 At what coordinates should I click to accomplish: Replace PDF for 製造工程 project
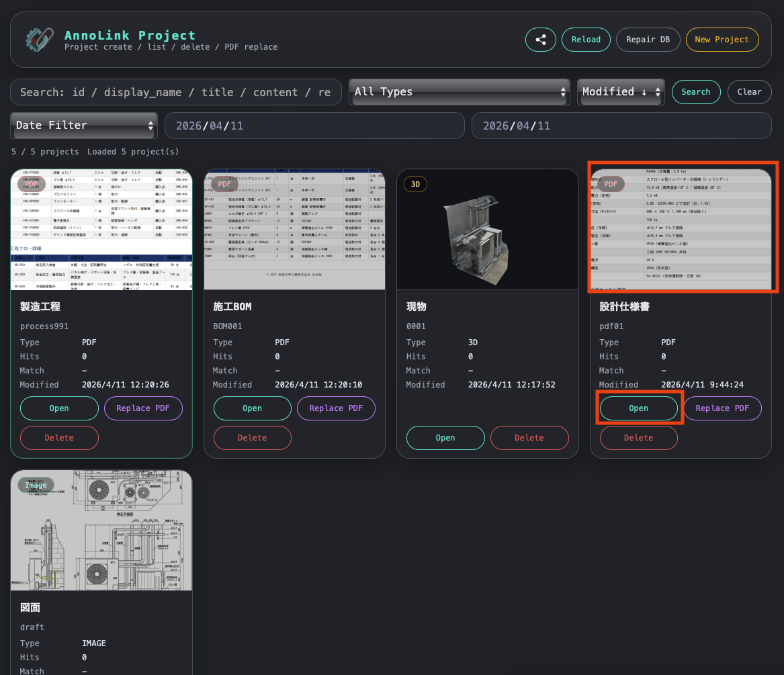pos(143,408)
